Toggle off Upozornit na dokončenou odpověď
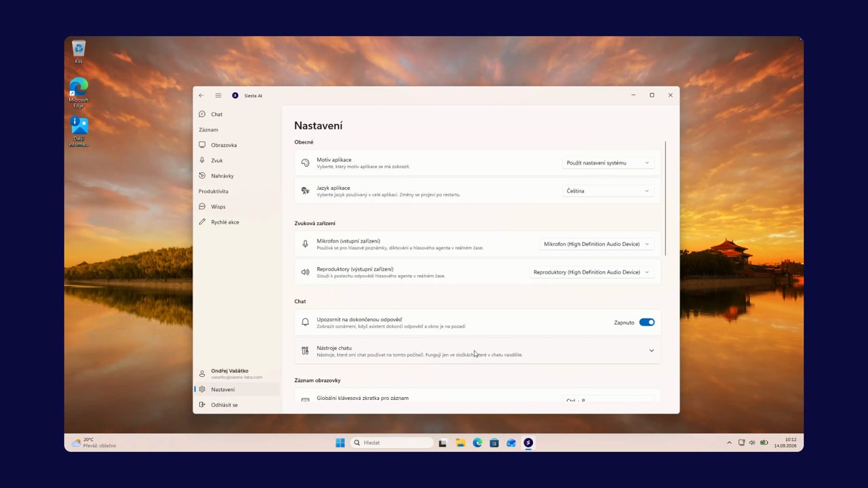The height and width of the screenshot is (488, 868). [x=647, y=323]
